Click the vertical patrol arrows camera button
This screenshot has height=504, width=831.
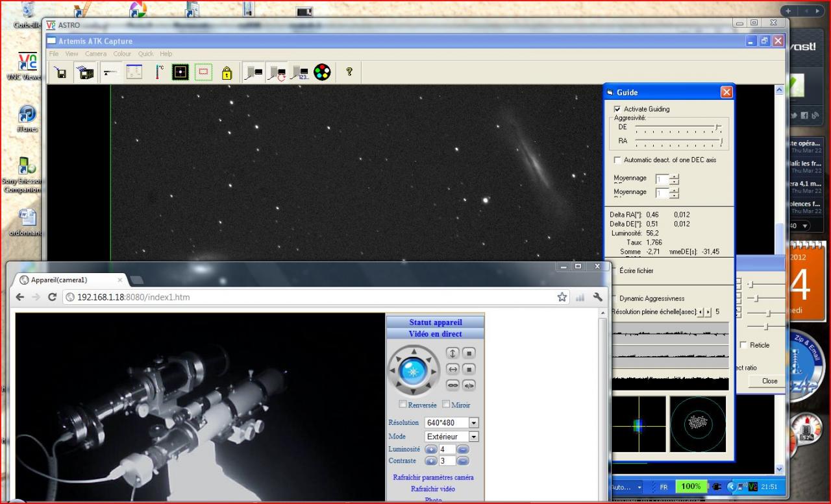[x=453, y=353]
